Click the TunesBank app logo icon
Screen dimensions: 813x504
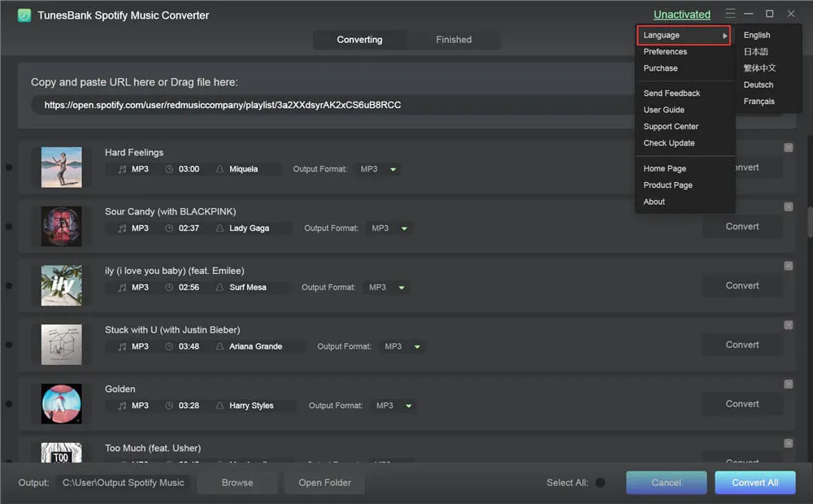24,15
